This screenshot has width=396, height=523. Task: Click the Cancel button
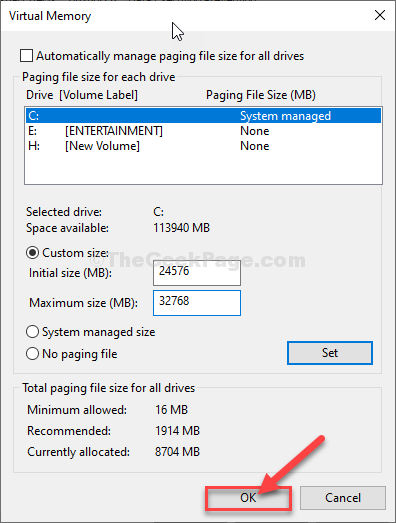343,498
